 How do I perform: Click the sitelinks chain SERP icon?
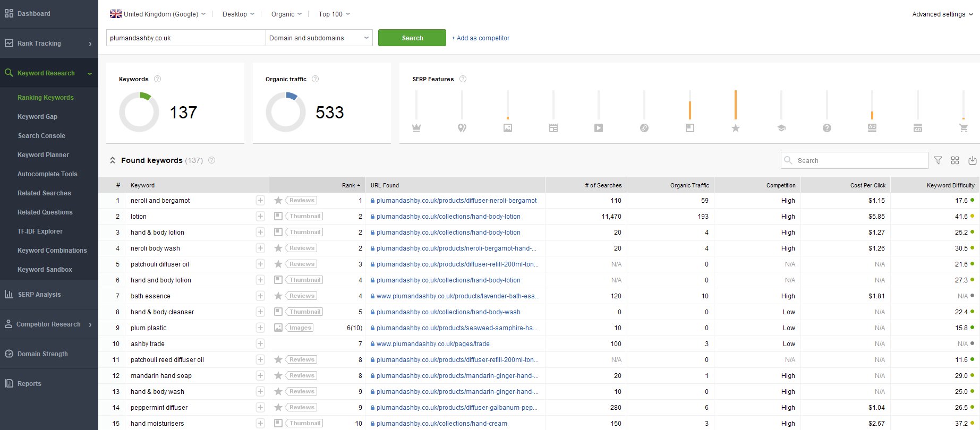point(644,128)
